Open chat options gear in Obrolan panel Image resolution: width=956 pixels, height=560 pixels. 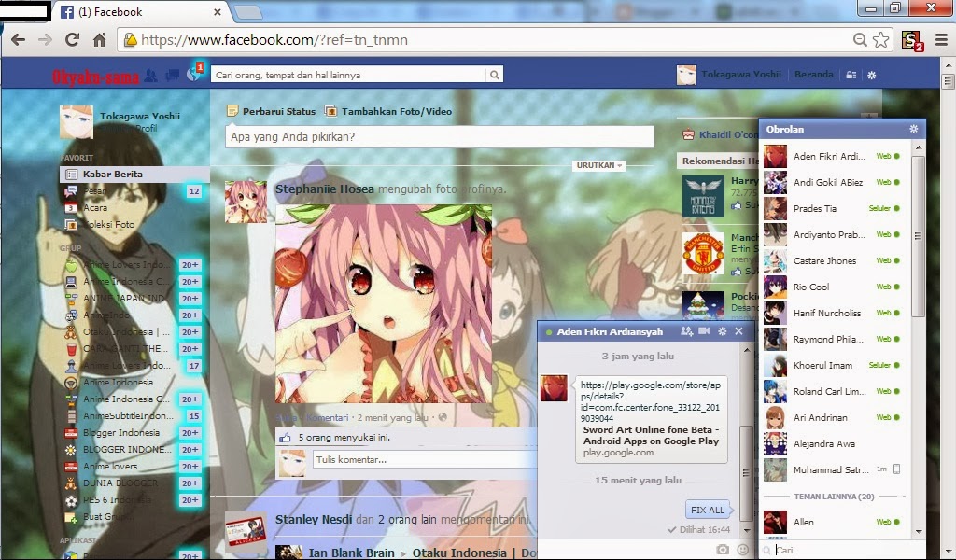pos(913,129)
